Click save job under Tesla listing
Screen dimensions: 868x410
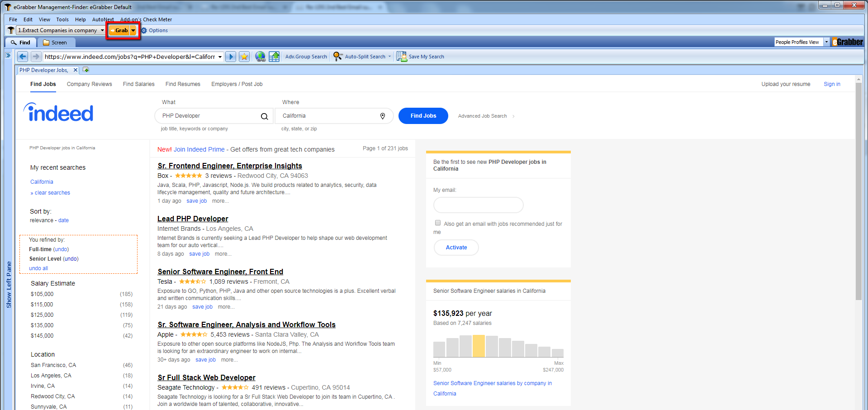click(202, 307)
